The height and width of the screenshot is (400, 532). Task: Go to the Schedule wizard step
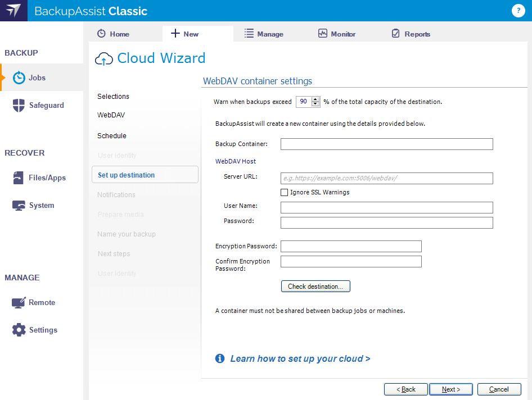(x=112, y=135)
